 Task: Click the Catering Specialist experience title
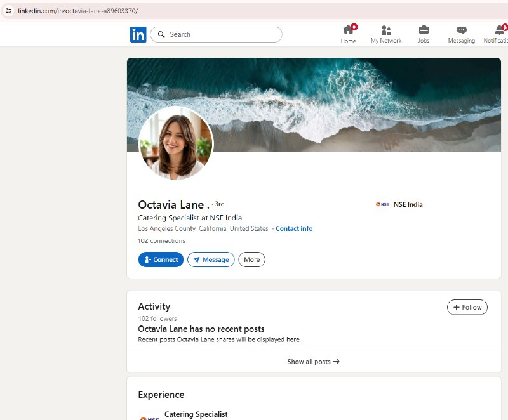point(196,414)
